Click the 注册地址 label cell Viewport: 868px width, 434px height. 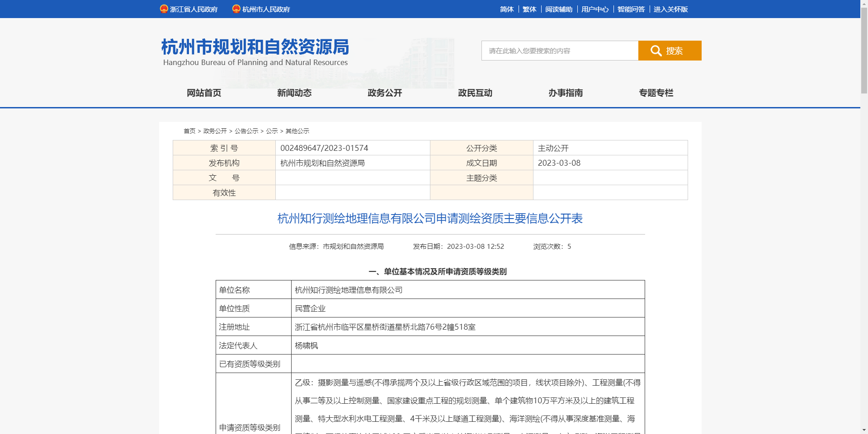tap(254, 327)
